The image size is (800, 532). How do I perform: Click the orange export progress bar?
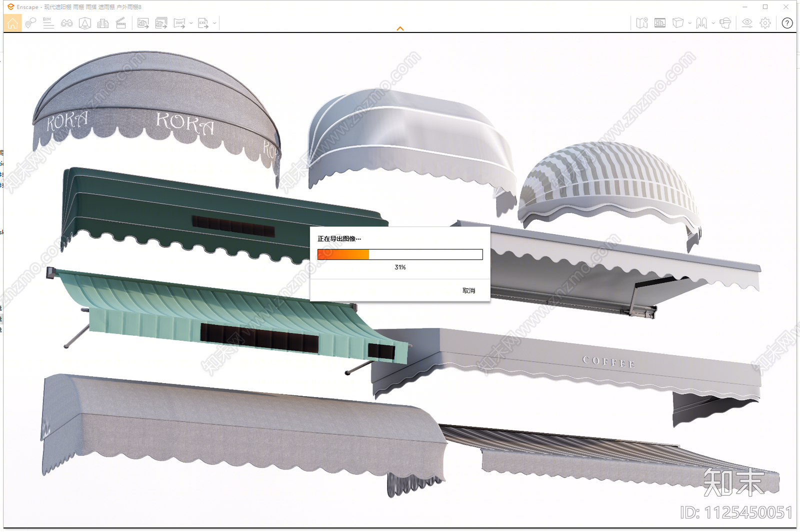point(400,255)
